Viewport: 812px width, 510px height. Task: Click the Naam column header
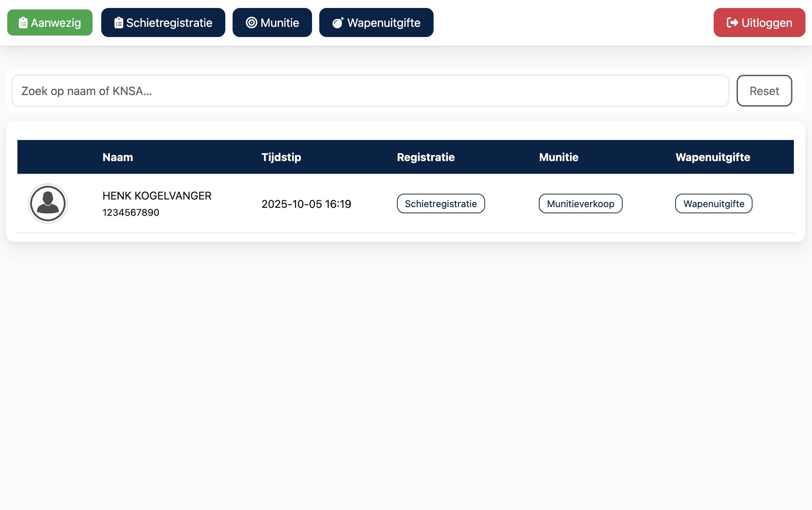coord(118,157)
